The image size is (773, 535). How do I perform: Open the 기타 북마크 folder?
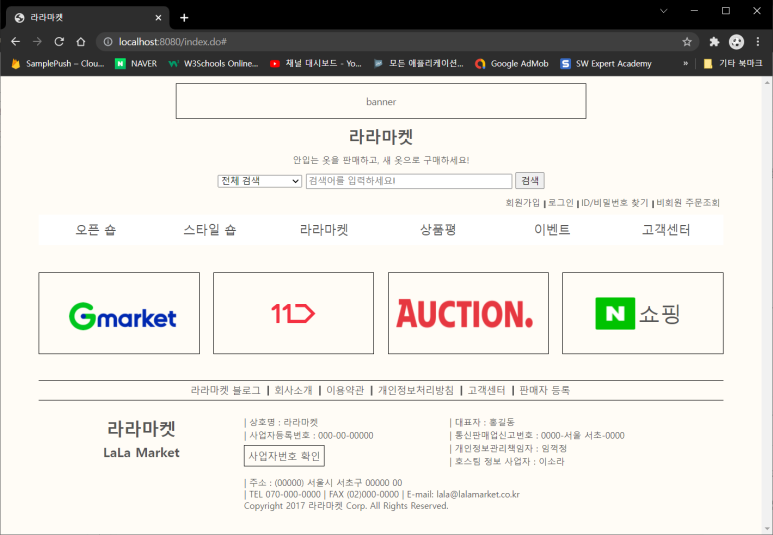tap(733, 64)
